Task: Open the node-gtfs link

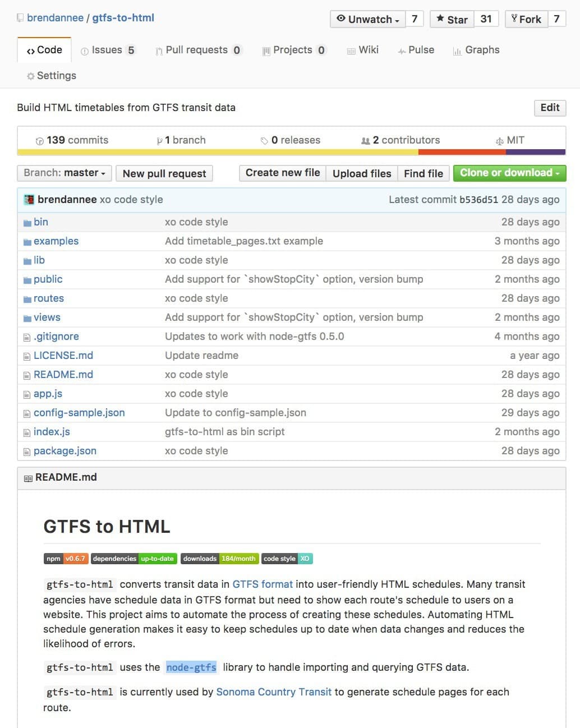Action: coord(191,667)
